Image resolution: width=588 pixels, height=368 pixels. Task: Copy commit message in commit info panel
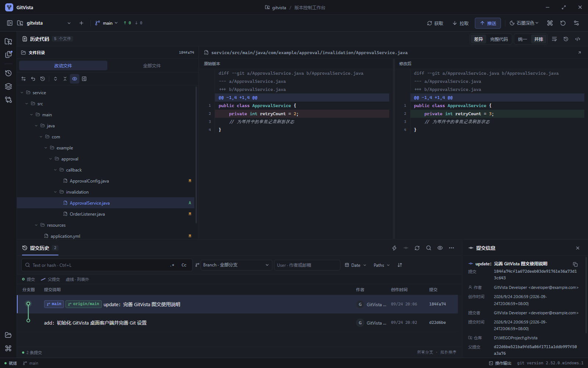[575, 264]
